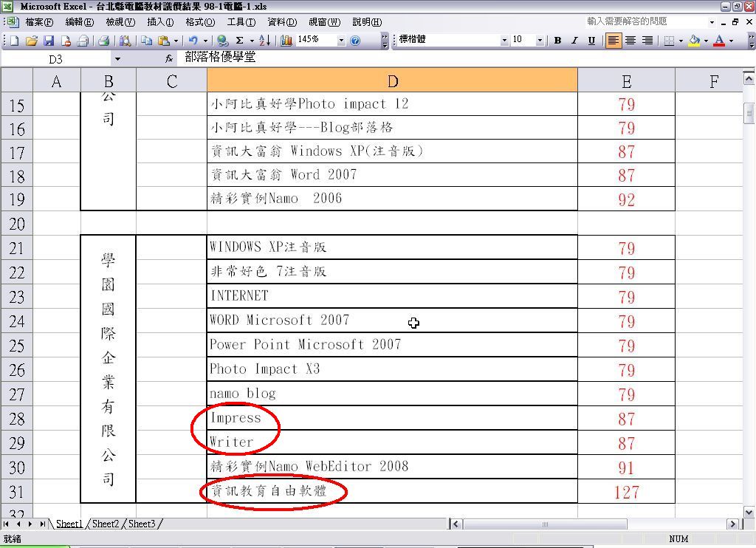Toggle Italic formatting

tap(574, 41)
